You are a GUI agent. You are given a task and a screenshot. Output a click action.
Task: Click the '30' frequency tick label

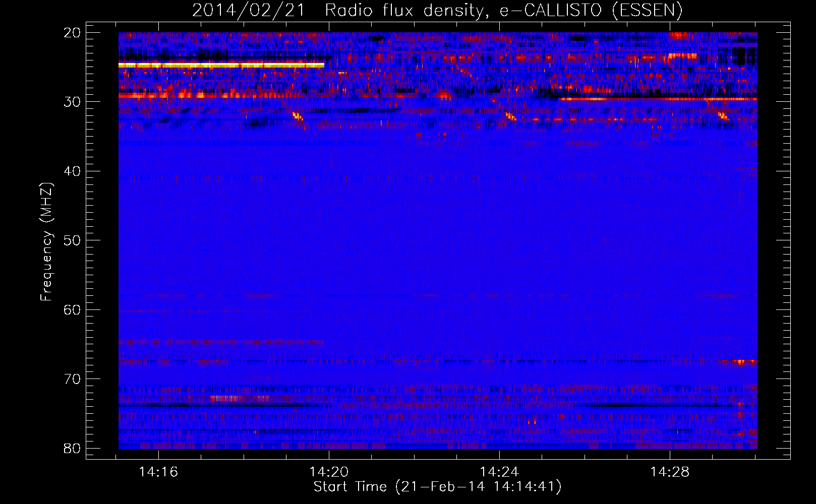pyautogui.click(x=72, y=102)
